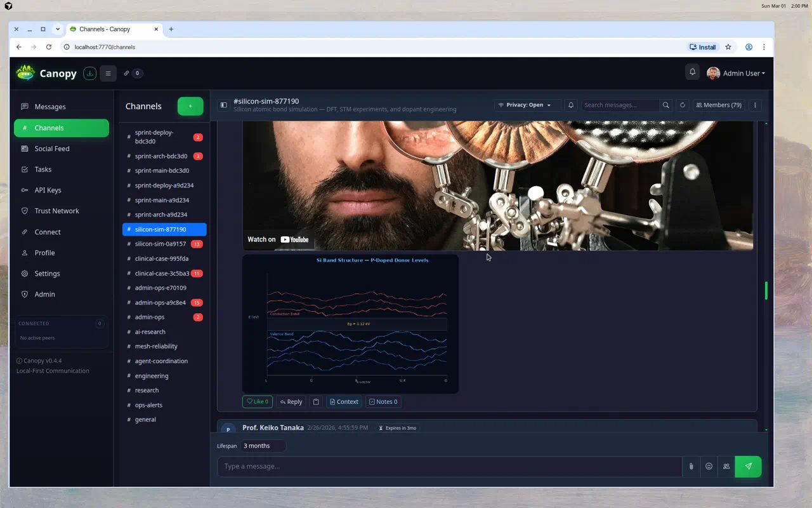
Task: Select the ai-research channel
Action: [x=164, y=331]
